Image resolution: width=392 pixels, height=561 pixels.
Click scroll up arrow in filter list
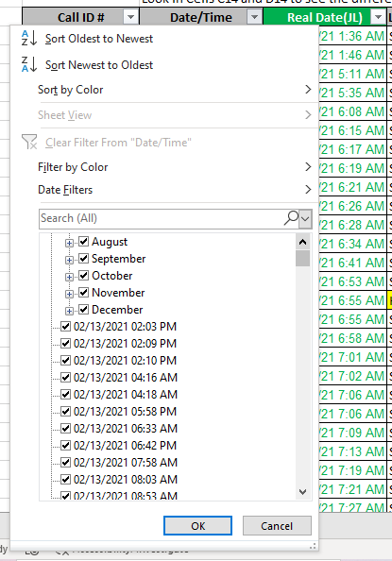(302, 242)
